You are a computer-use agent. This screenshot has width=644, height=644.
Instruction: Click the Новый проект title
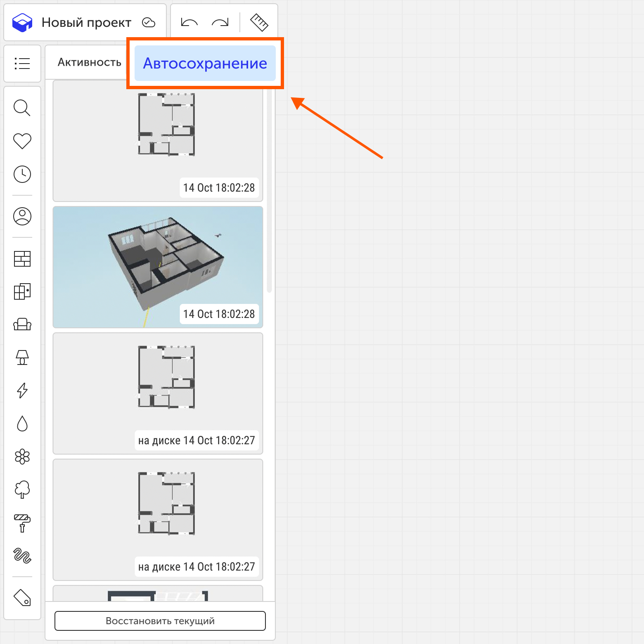pos(86,23)
